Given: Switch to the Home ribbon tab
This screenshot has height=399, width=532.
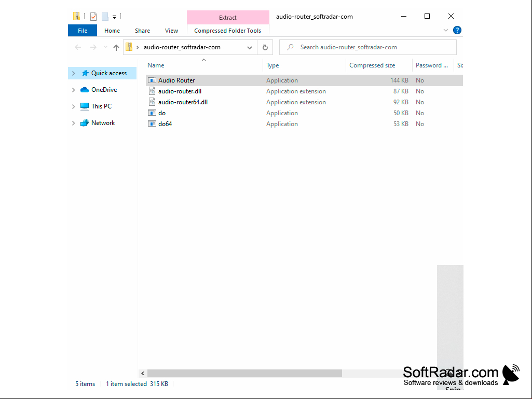Looking at the screenshot, I should [x=112, y=31].
